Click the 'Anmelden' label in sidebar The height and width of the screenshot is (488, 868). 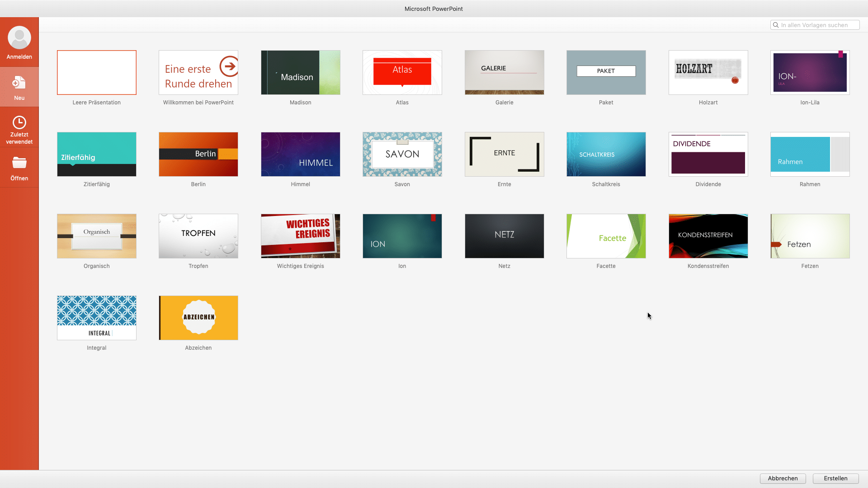tap(19, 57)
